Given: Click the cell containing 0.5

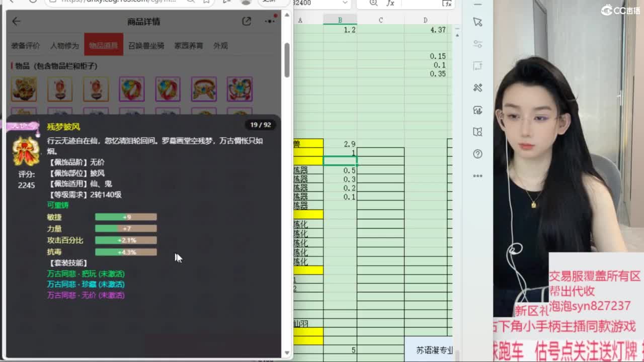Looking at the screenshot, I should tap(340, 170).
